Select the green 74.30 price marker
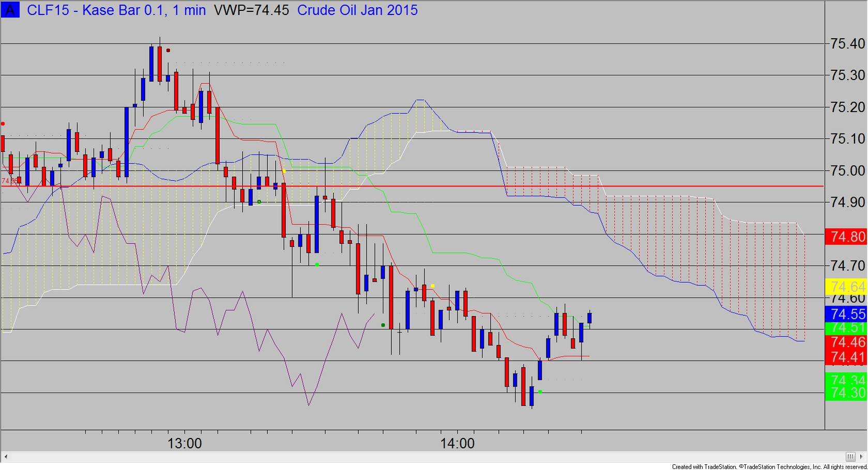Image resolution: width=868 pixels, height=470 pixels. pyautogui.click(x=846, y=393)
